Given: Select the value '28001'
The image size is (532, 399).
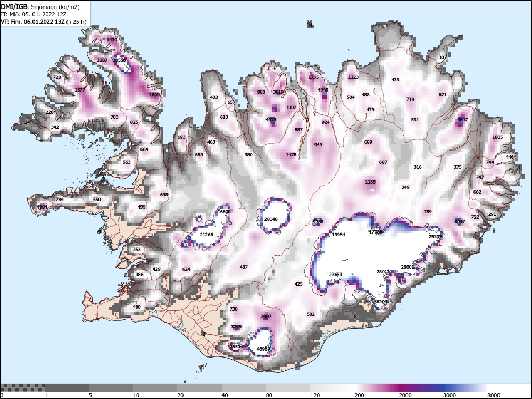Looking at the screenshot, I should [408, 267].
